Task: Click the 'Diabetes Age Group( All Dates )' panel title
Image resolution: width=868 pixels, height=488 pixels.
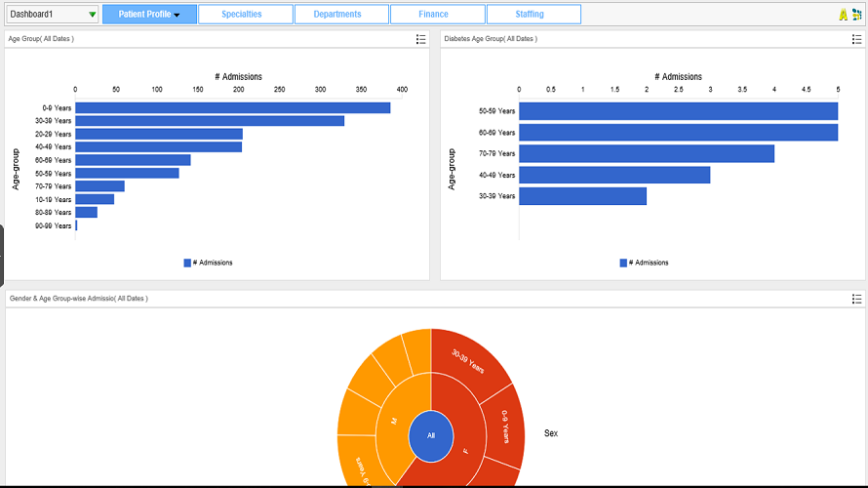Action: (x=491, y=39)
